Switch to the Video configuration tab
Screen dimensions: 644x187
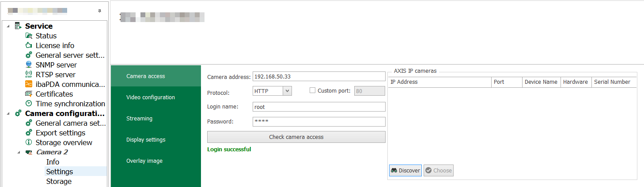tap(151, 97)
